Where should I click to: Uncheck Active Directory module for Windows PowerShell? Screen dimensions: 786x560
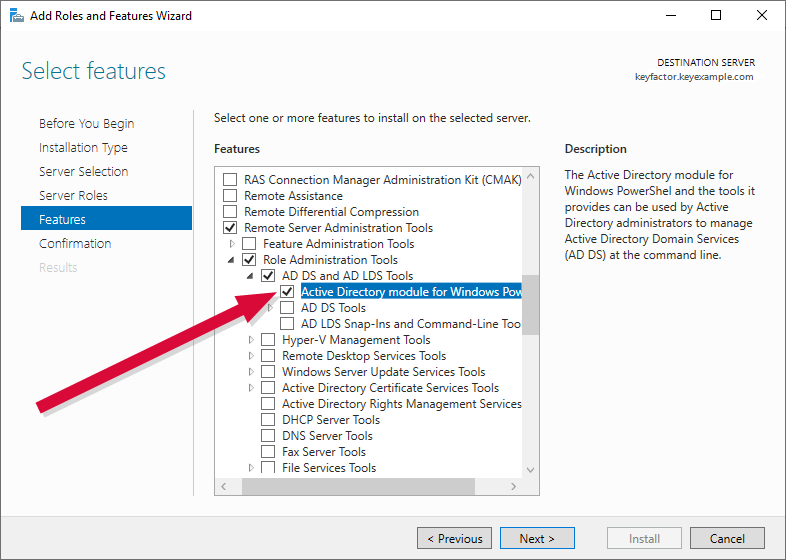pos(287,292)
